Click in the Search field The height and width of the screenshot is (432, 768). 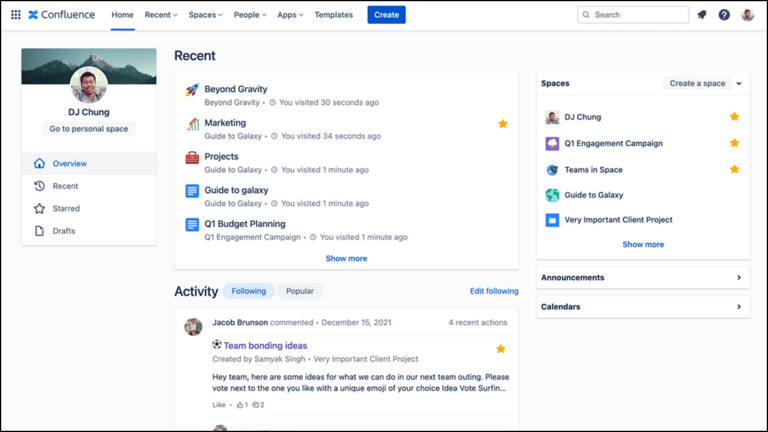tap(633, 15)
